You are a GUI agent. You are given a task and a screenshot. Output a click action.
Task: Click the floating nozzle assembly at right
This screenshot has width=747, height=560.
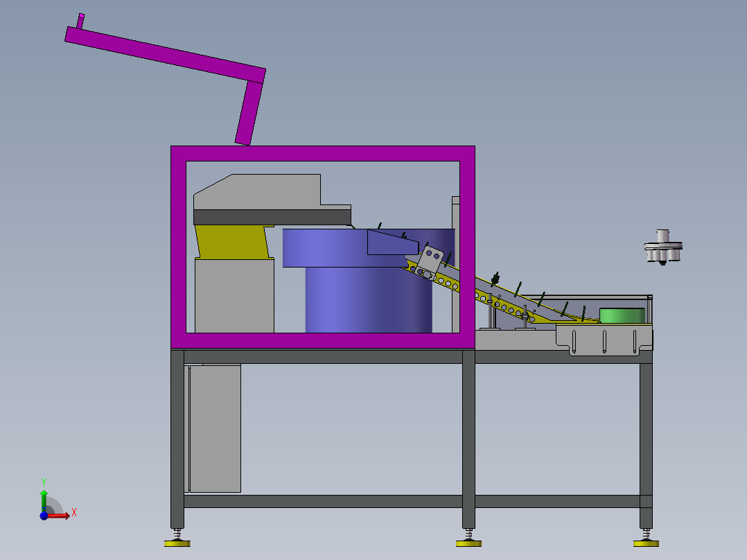coord(663,247)
